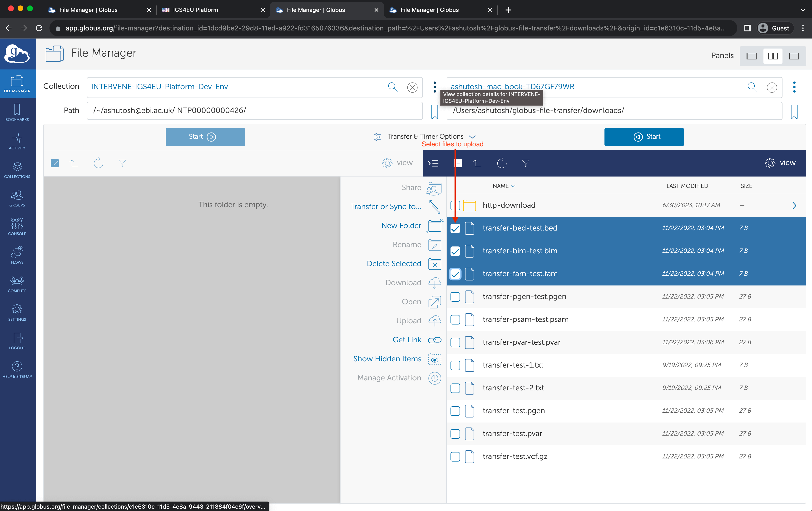
Task: Select the two-panel layout icon
Action: tap(772, 56)
